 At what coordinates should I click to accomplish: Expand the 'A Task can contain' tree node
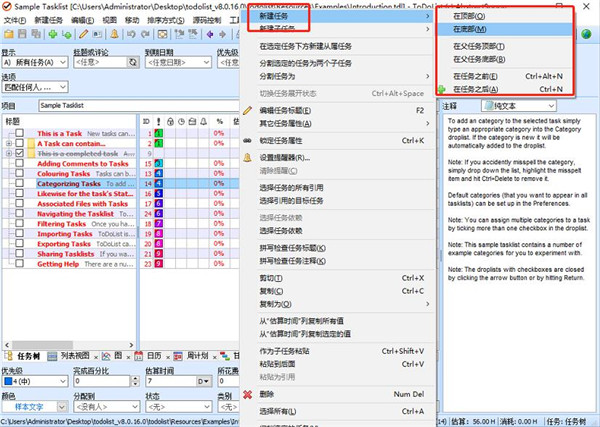[9, 143]
